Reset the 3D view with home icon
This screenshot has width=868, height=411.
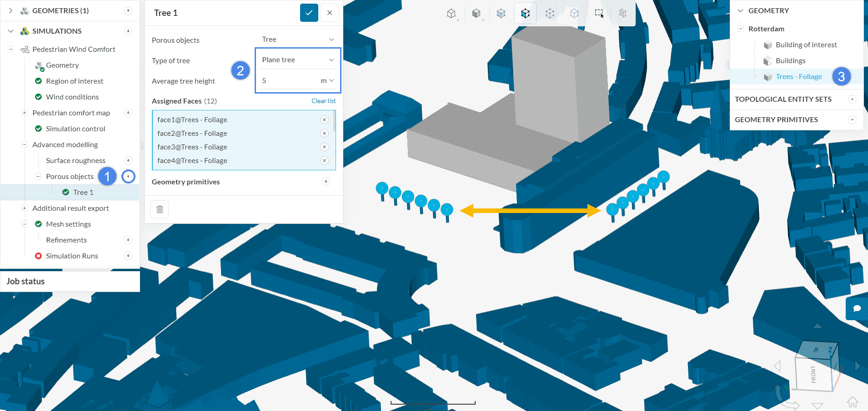tap(853, 402)
